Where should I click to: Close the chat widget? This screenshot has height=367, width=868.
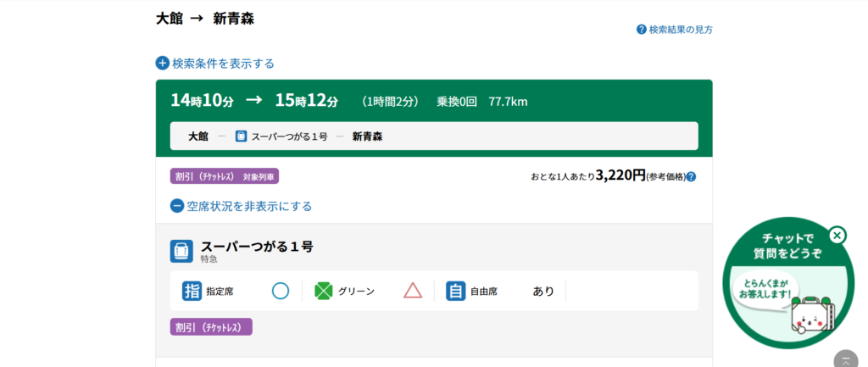tap(837, 235)
